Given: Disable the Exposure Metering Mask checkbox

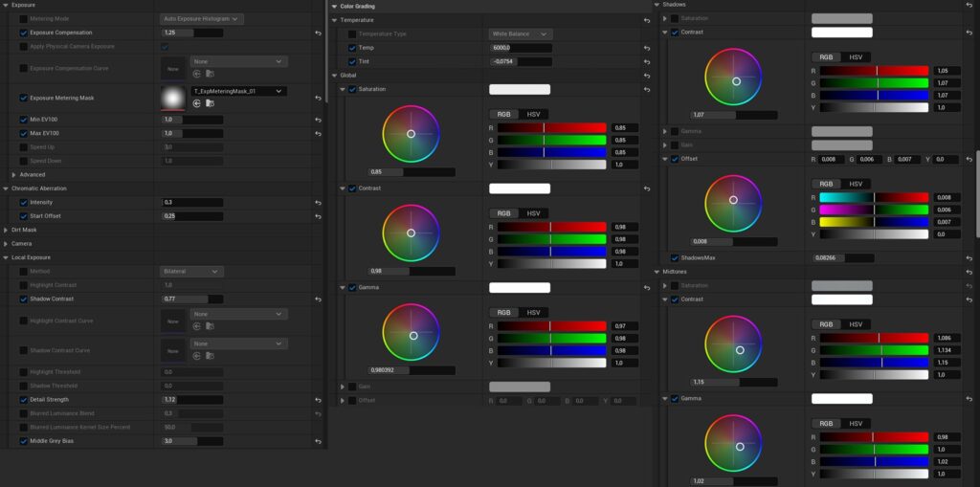Looking at the screenshot, I should (24, 98).
